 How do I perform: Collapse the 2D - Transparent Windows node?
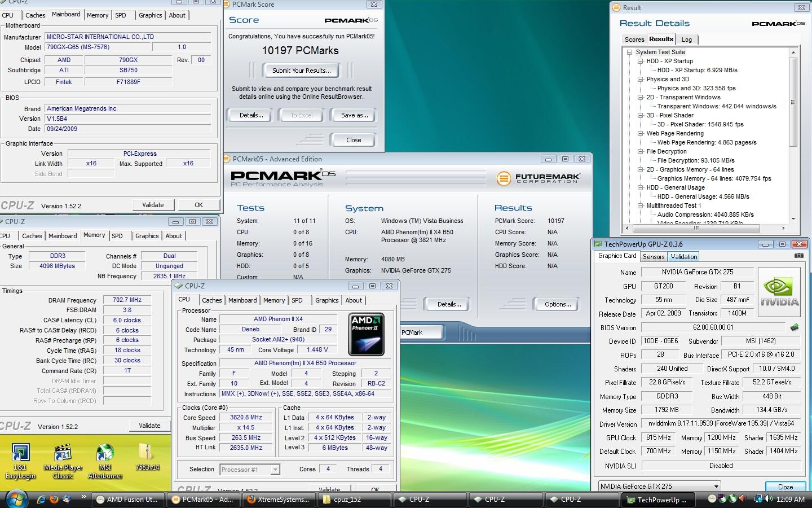tap(640, 97)
